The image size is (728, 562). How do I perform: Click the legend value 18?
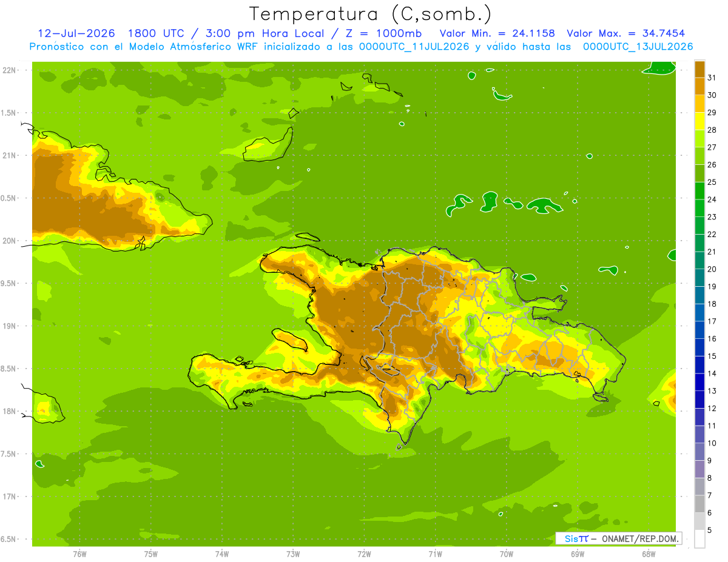tap(712, 304)
